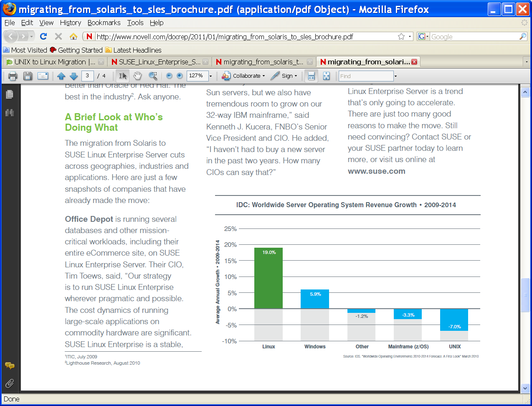The image size is (532, 406).
Task: Choose search engine via Google icon dropdown
Action: tap(423, 36)
